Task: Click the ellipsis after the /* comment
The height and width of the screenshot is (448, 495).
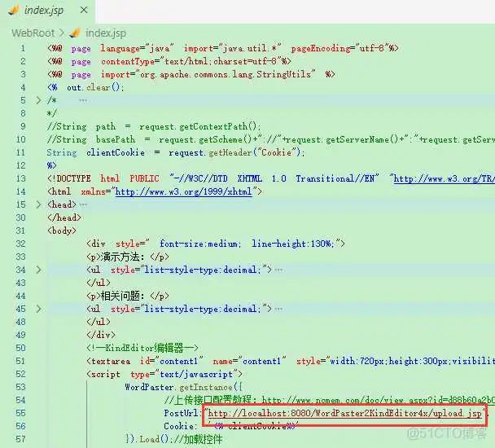Action: click(83, 101)
